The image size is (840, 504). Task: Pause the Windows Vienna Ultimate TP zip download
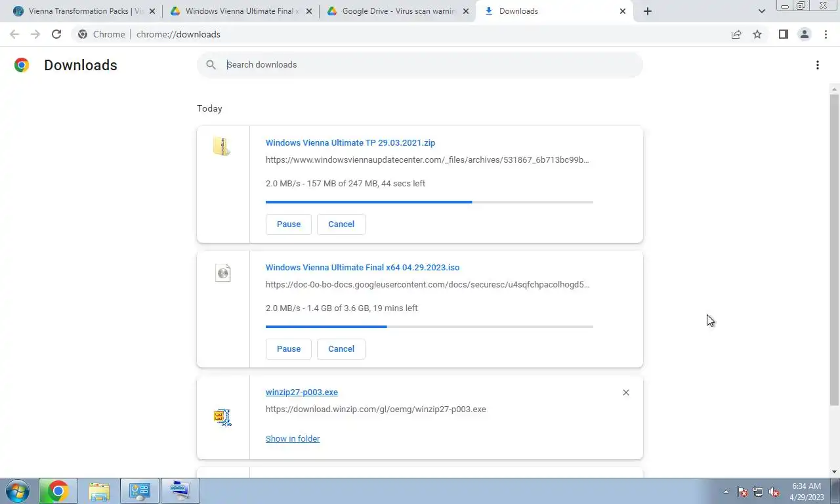pyautogui.click(x=289, y=224)
